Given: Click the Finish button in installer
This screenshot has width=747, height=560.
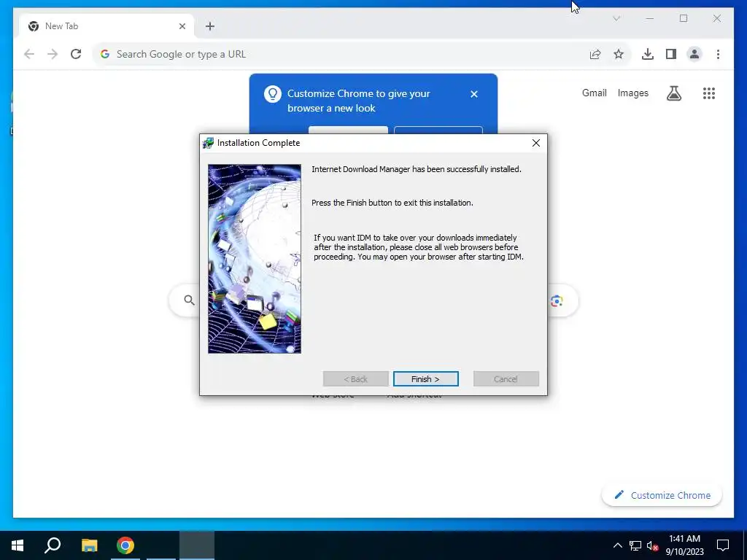Looking at the screenshot, I should 425,379.
